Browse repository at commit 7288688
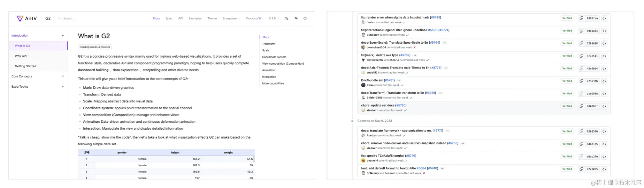The width and height of the screenshot is (644, 188). tap(604, 44)
